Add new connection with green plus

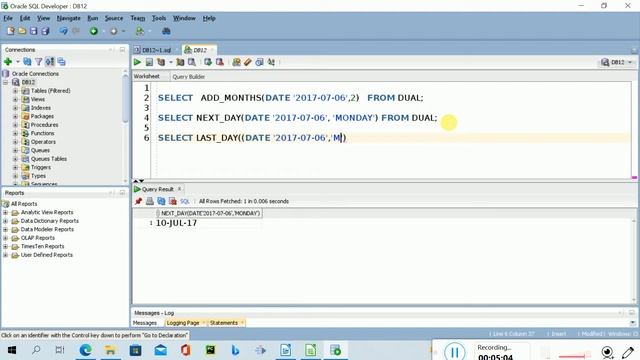[8, 62]
